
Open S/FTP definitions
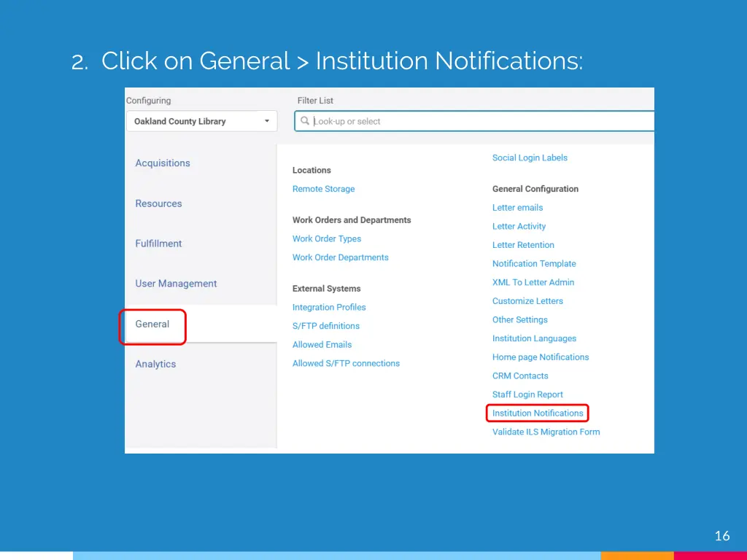click(326, 326)
